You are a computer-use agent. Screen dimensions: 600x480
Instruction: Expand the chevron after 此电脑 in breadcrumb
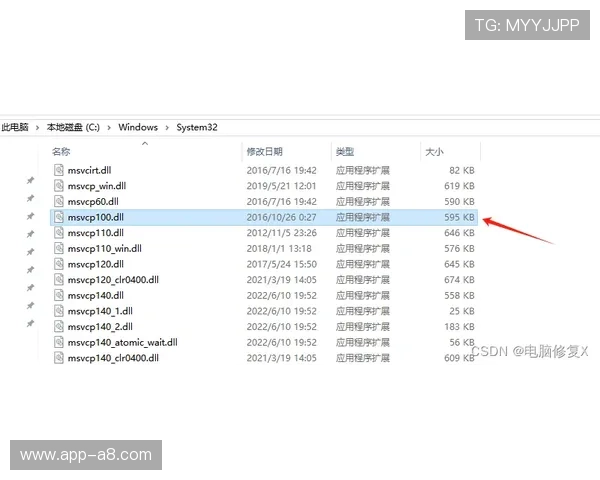point(38,127)
